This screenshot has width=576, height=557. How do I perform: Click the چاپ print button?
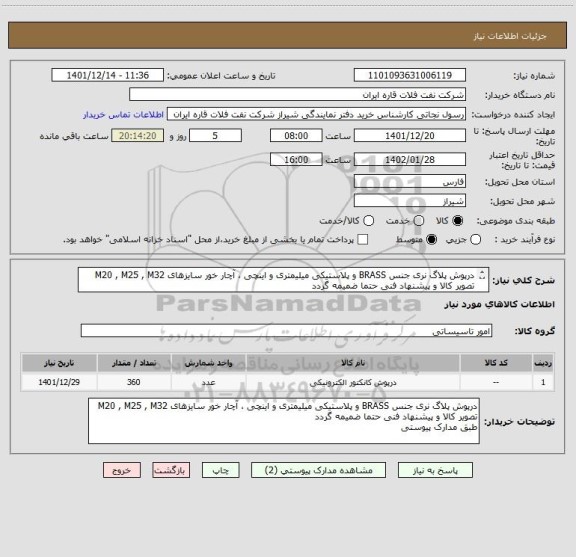coord(220,470)
